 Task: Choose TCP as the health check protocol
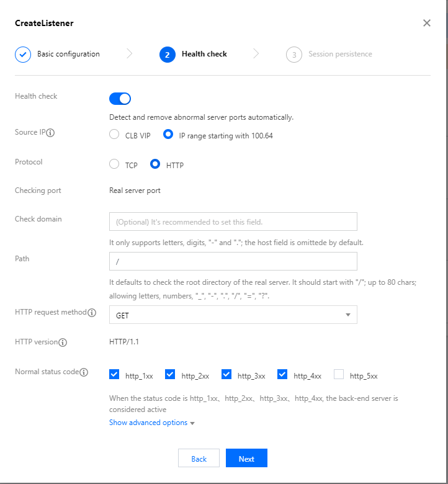pyautogui.click(x=114, y=164)
